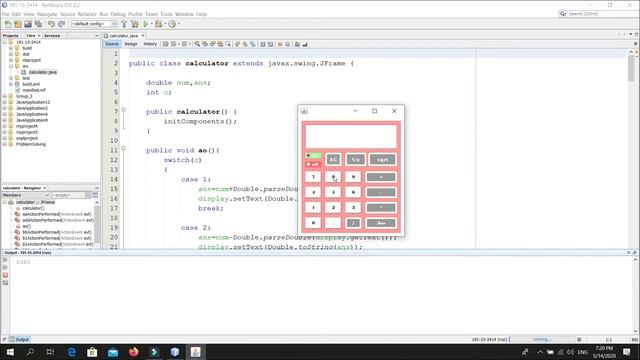640x360 pixels.
Task: Click the New Project toolbar icon
Action: 18,24
